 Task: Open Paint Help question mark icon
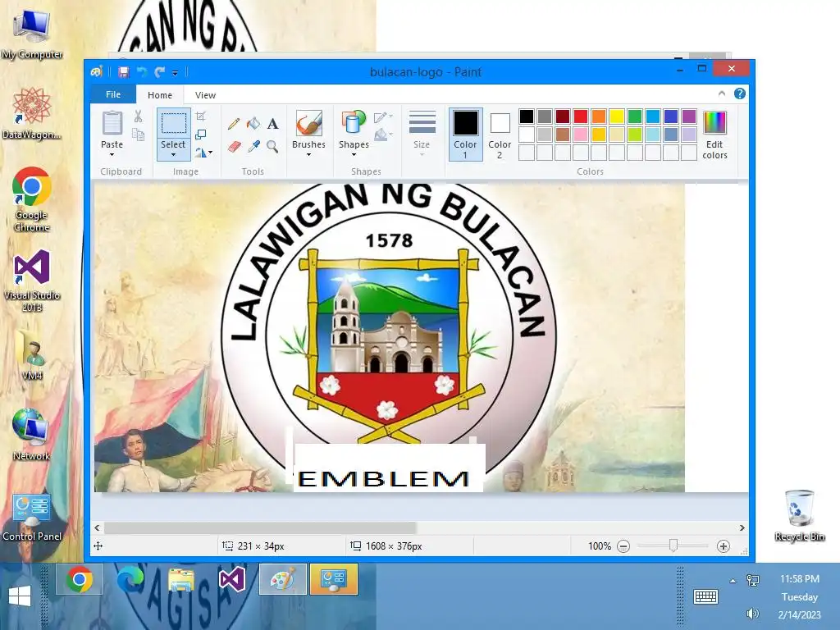pos(740,94)
